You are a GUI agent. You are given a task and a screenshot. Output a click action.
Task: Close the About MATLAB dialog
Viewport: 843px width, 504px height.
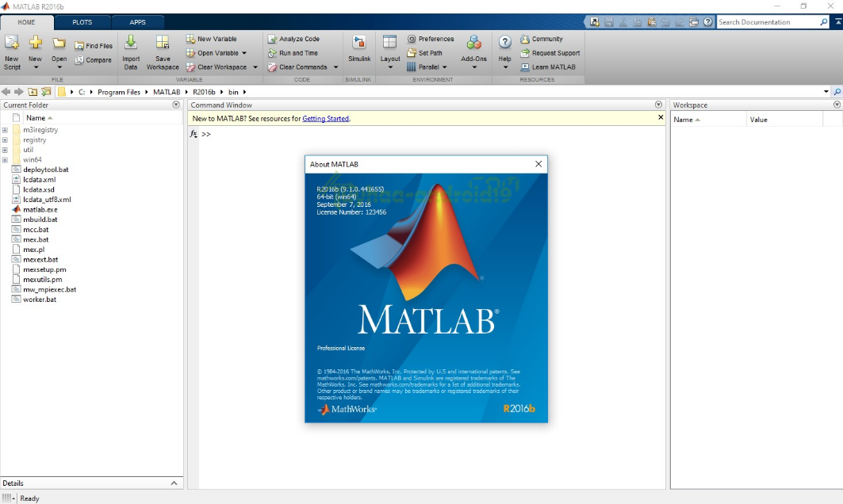538,164
